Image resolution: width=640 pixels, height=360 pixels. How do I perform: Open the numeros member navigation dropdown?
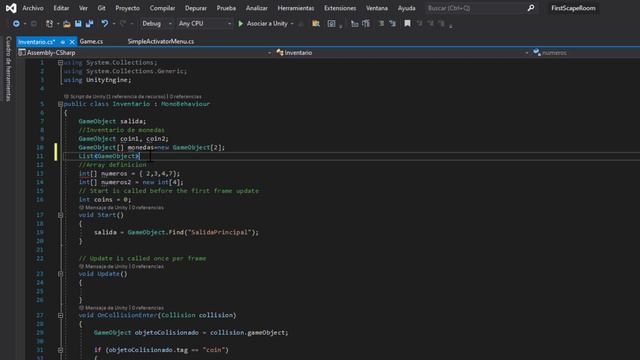click(x=586, y=53)
